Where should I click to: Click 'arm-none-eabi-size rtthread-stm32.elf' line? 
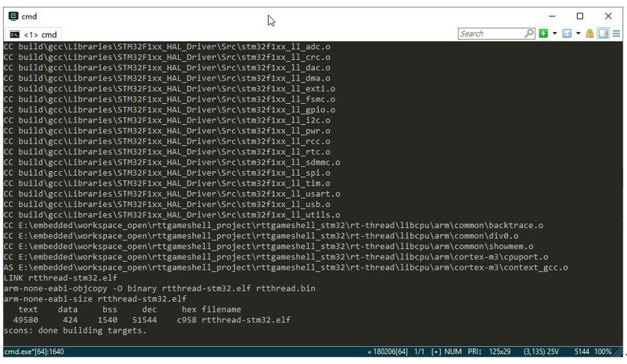tap(95, 299)
